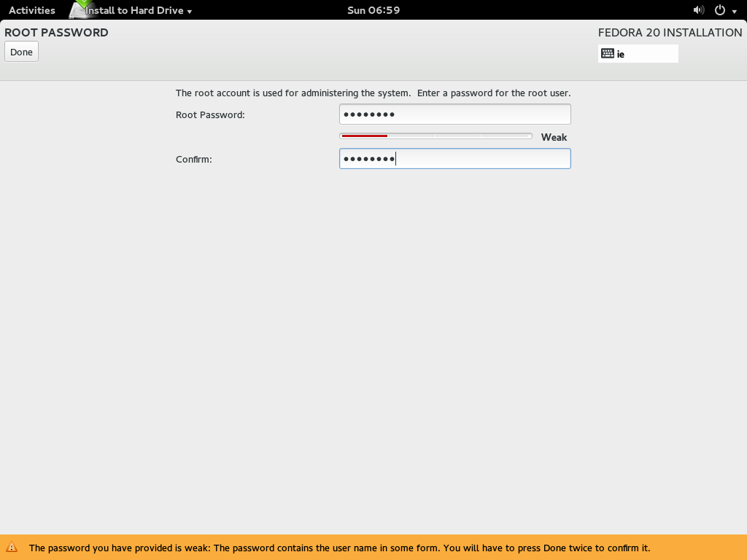Viewport: 747px width, 560px height.
Task: Click the volume speaker icon
Action: click(698, 10)
